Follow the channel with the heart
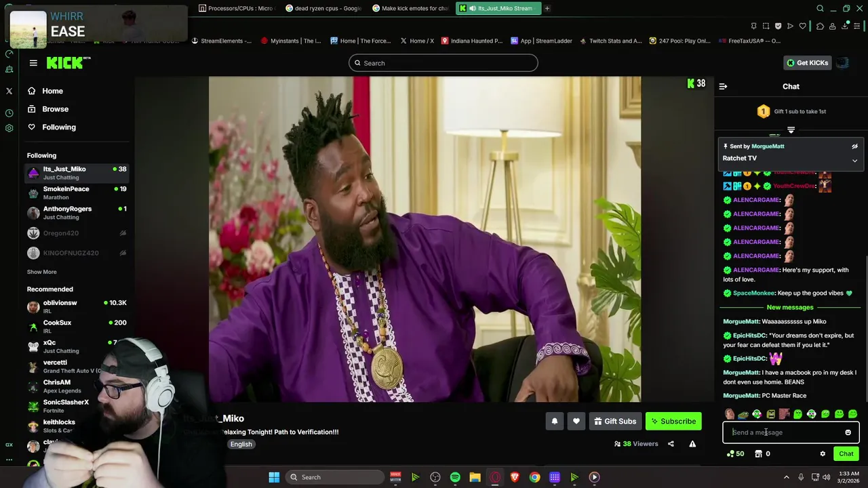This screenshot has height=488, width=868. [x=576, y=422]
